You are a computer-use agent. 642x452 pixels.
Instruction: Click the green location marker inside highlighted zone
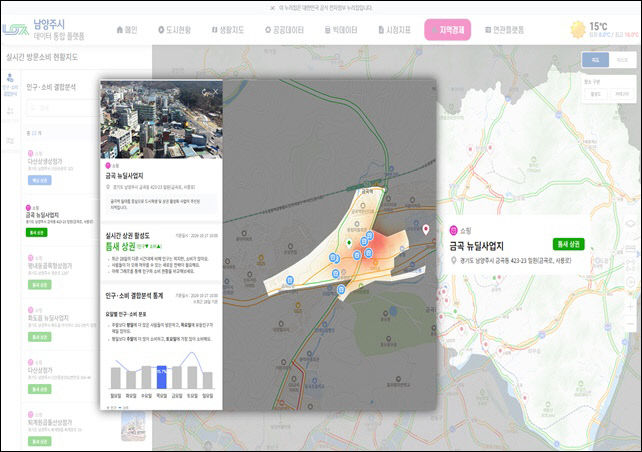(x=349, y=244)
